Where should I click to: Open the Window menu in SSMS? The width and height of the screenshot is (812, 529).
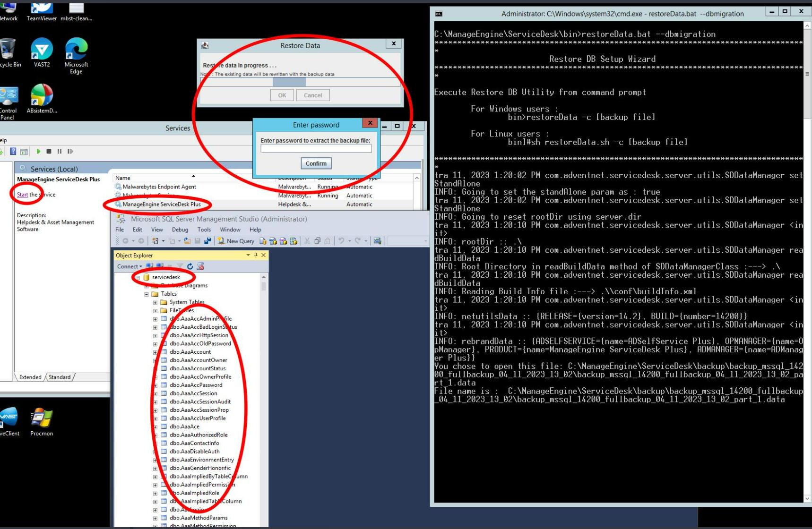coord(230,230)
